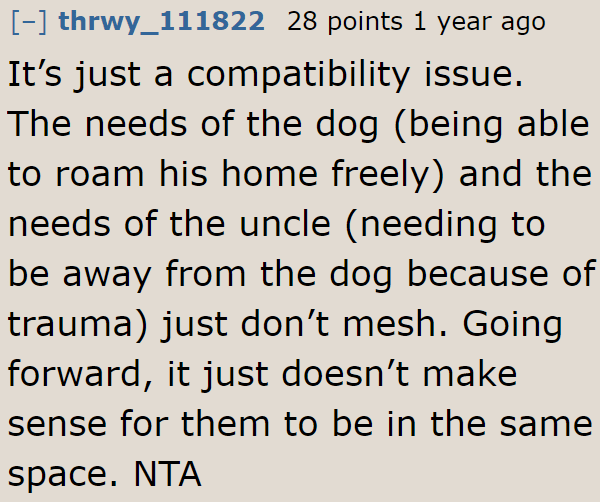Image resolution: width=601 pixels, height=502 pixels.
Task: Click the word "doesn't" in the comment
Action: pyautogui.click(x=346, y=374)
